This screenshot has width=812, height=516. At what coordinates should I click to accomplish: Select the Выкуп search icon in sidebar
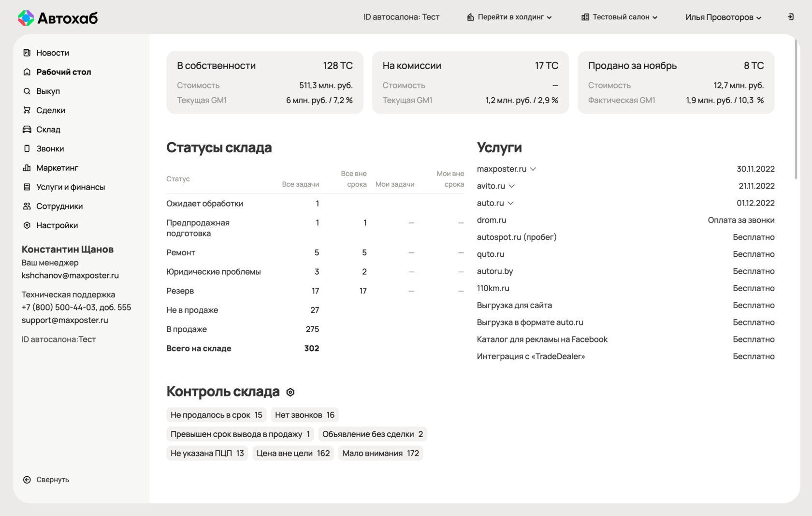pos(27,91)
